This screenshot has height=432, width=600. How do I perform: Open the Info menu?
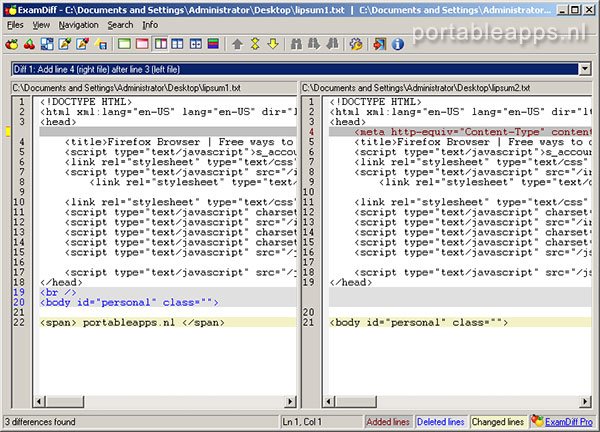pyautogui.click(x=150, y=25)
